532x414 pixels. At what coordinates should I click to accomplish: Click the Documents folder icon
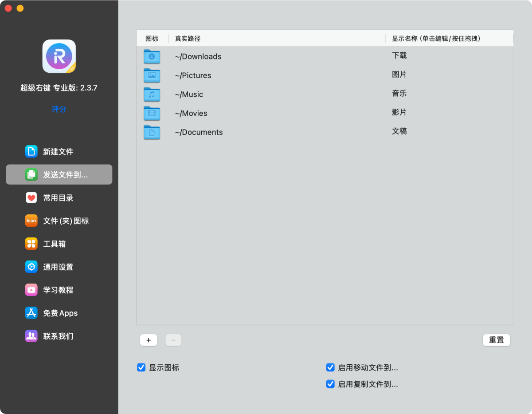pyautogui.click(x=152, y=132)
